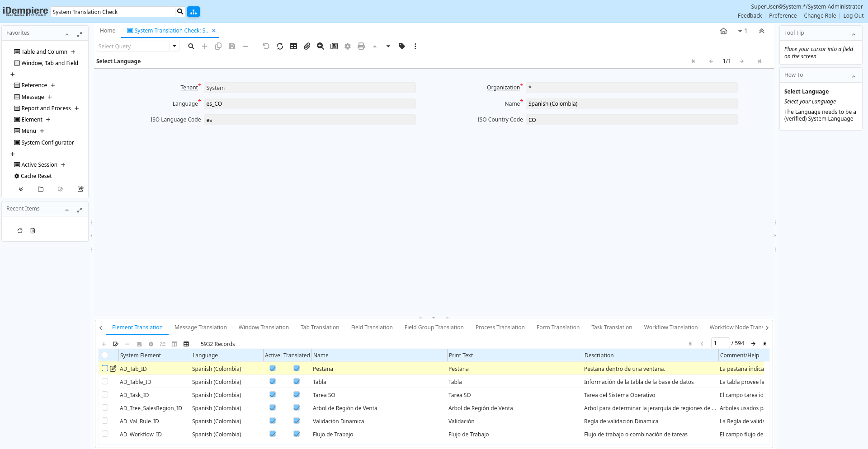Switch to the Message Translation tab
The width and height of the screenshot is (868, 449).
point(200,327)
